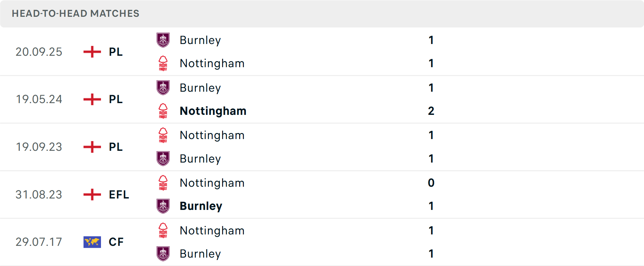Click the score 2 for Nottingham in 19.05.24

tap(431, 111)
